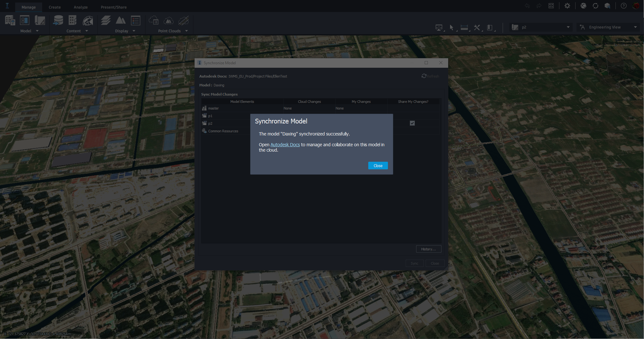Open the globe Model Builder icon
Viewport: 644px width, 339px height.
point(88,21)
